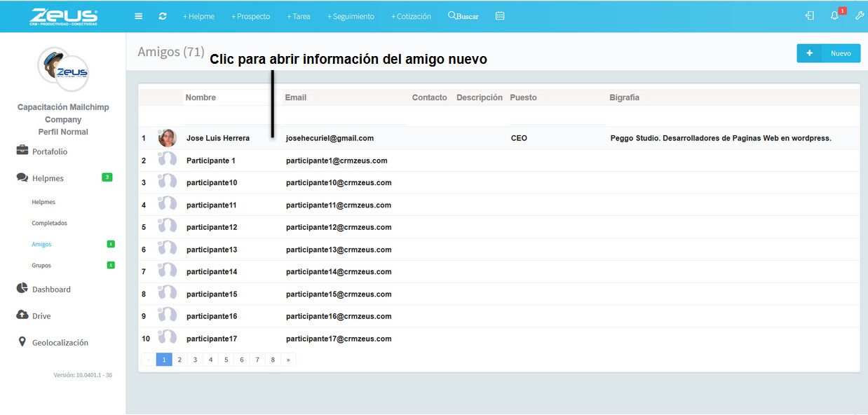Open the wrench settings icon
Viewport: 868px width, 415px height.
(860, 16)
